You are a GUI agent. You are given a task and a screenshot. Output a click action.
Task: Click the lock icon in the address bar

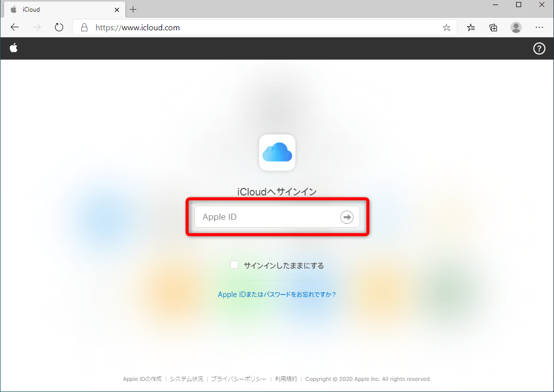[x=84, y=27]
